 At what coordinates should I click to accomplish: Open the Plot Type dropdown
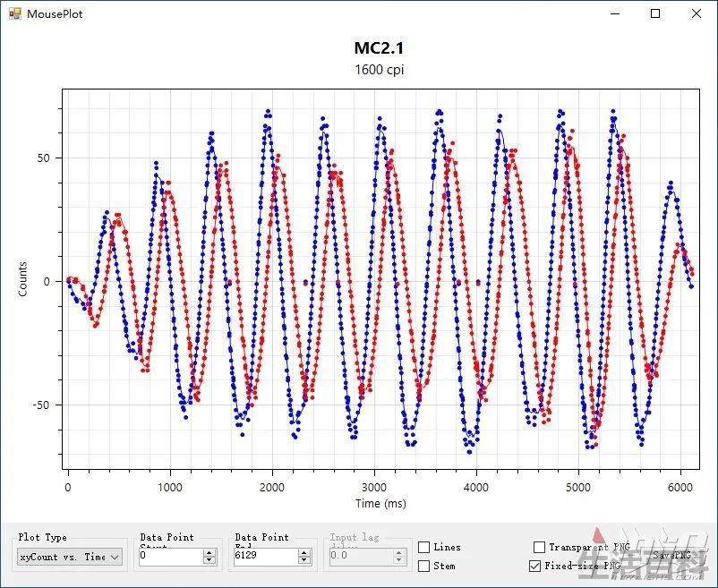pyautogui.click(x=70, y=557)
